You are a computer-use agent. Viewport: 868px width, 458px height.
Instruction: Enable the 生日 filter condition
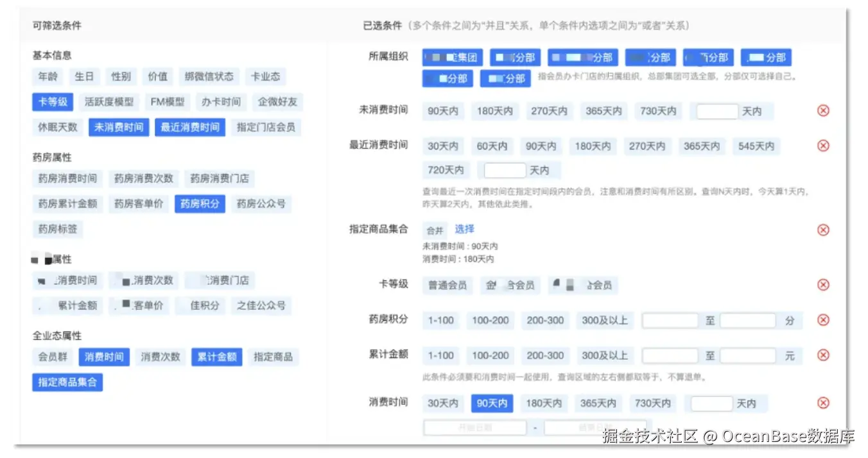(84, 76)
